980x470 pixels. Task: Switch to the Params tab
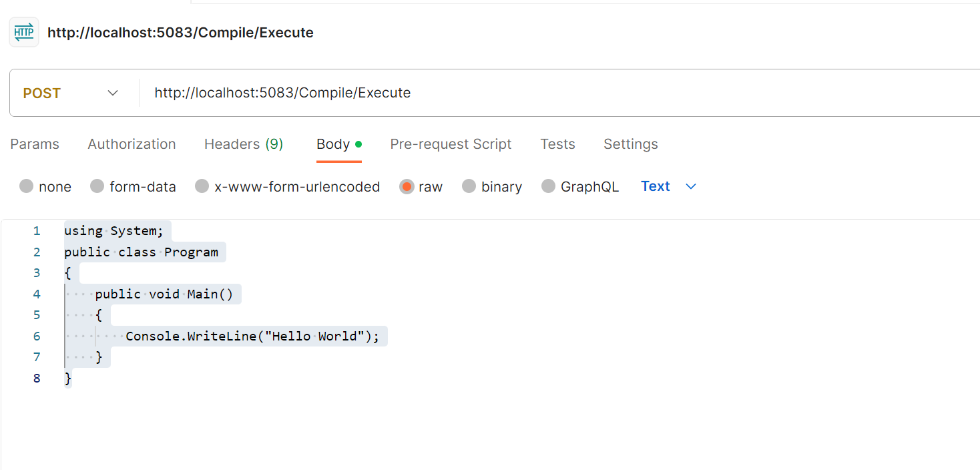tap(35, 144)
